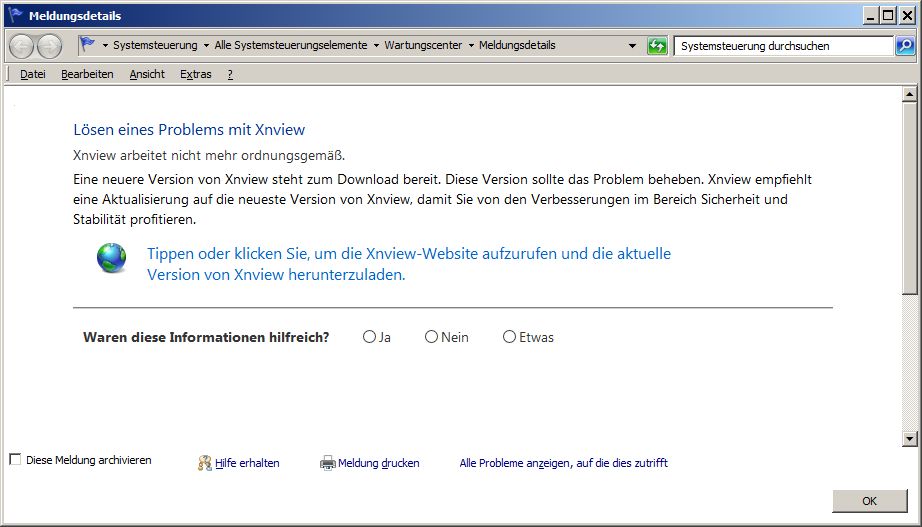Click the Hilfe erhalten help icon
This screenshot has height=527, width=922.
(205, 463)
